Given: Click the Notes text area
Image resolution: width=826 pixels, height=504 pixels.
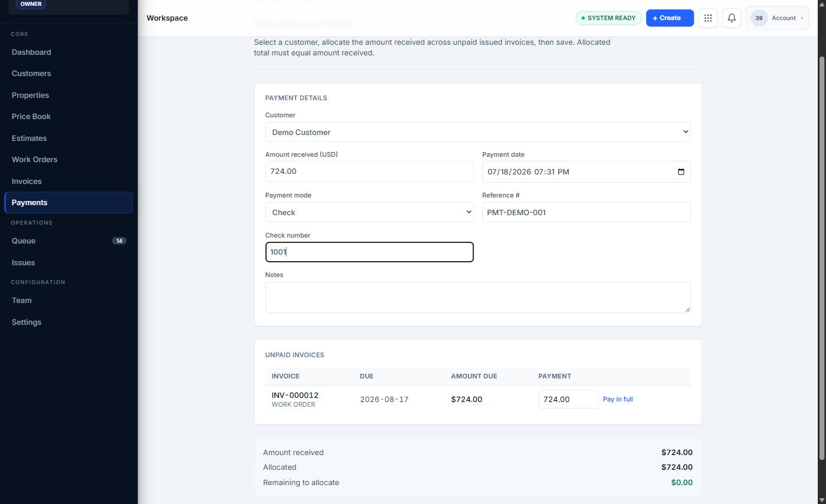Looking at the screenshot, I should 478,297.
